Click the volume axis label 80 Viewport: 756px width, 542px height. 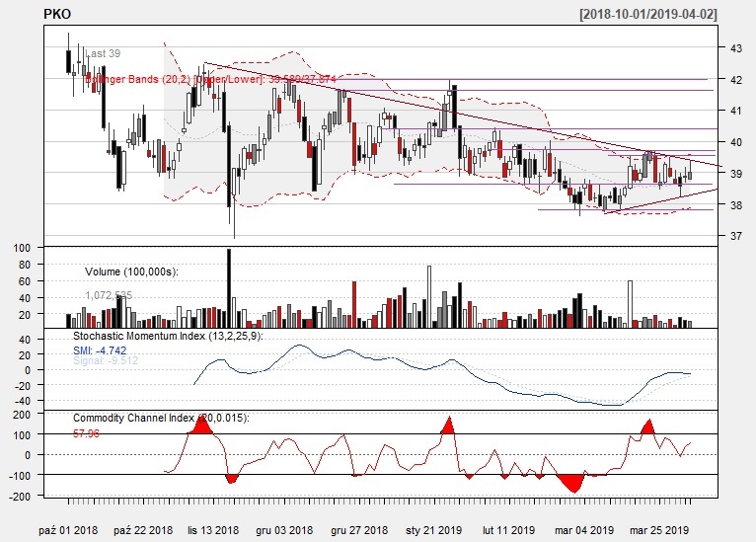[x=25, y=265]
